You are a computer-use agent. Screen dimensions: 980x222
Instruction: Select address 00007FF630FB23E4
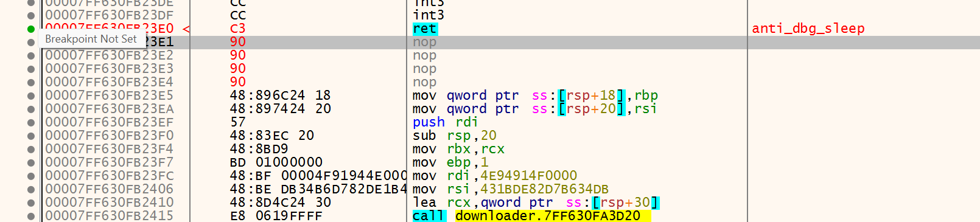coord(110,82)
